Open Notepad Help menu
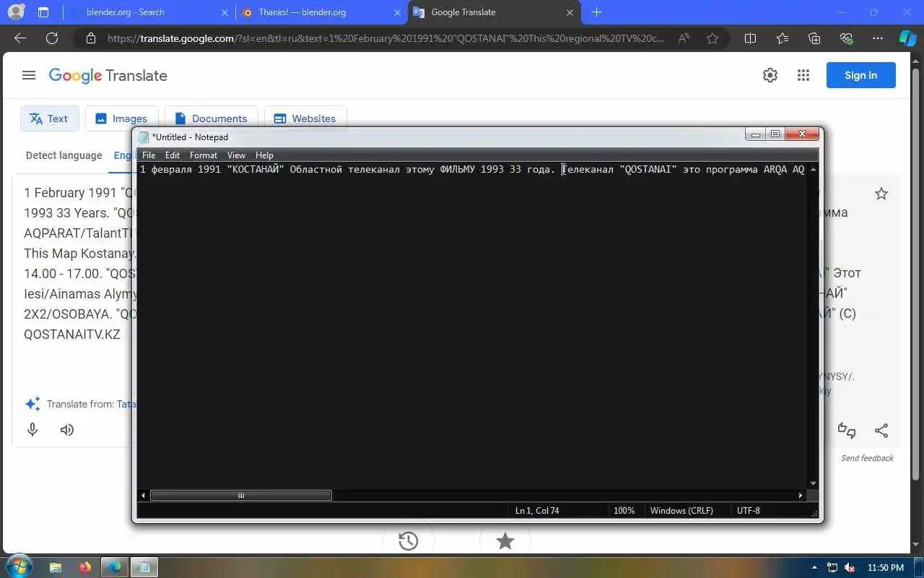 click(x=264, y=155)
